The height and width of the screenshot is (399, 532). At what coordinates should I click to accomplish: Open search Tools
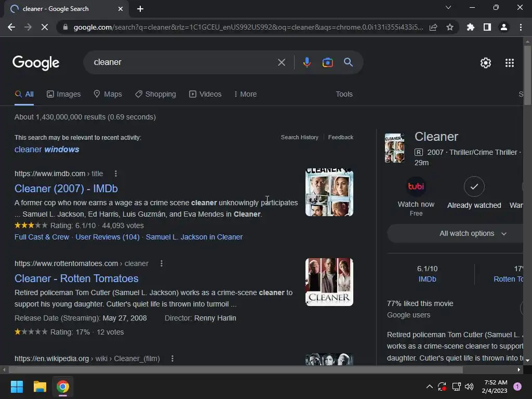[x=344, y=95]
